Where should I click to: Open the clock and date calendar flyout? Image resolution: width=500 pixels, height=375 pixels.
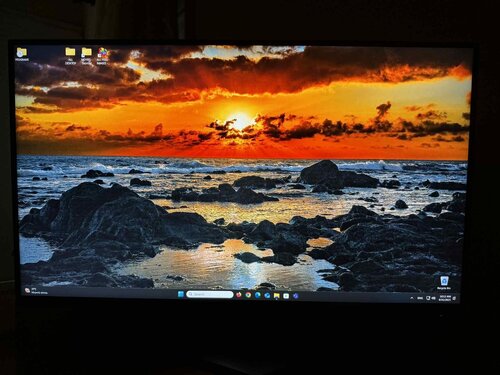(x=445, y=298)
